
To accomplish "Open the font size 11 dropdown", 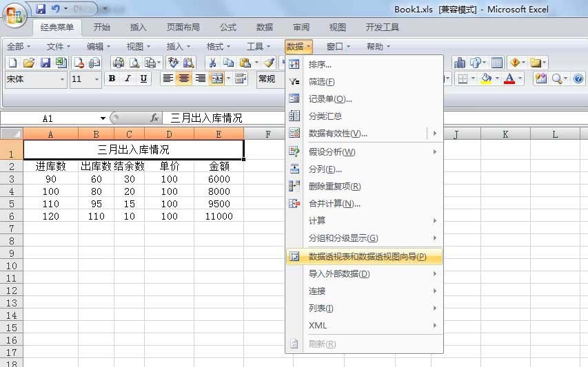I will [x=97, y=79].
